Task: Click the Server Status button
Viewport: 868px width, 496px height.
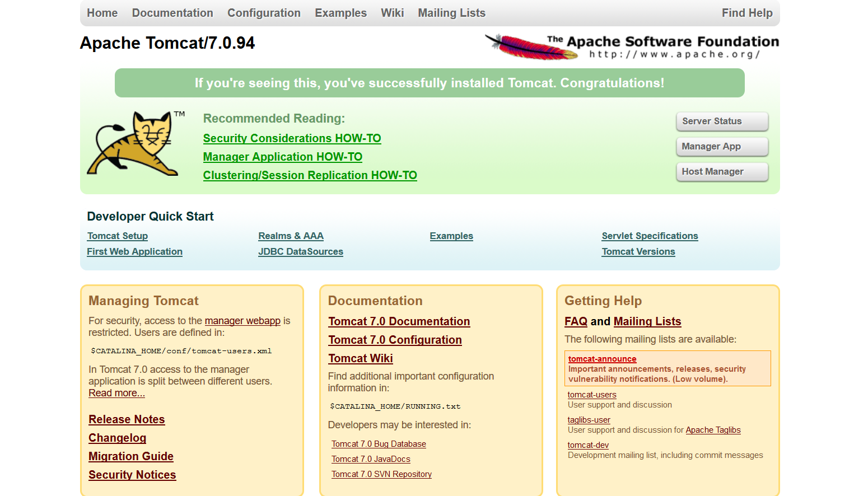Action: click(722, 121)
